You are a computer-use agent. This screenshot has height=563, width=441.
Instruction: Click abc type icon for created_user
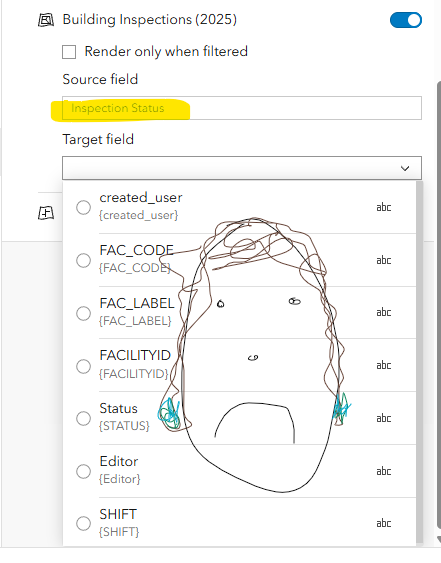point(384,207)
